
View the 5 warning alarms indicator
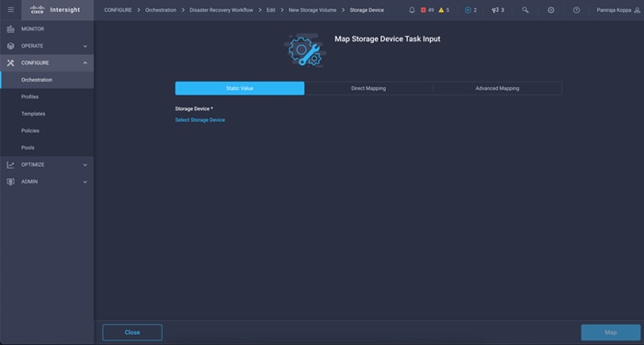tap(444, 10)
